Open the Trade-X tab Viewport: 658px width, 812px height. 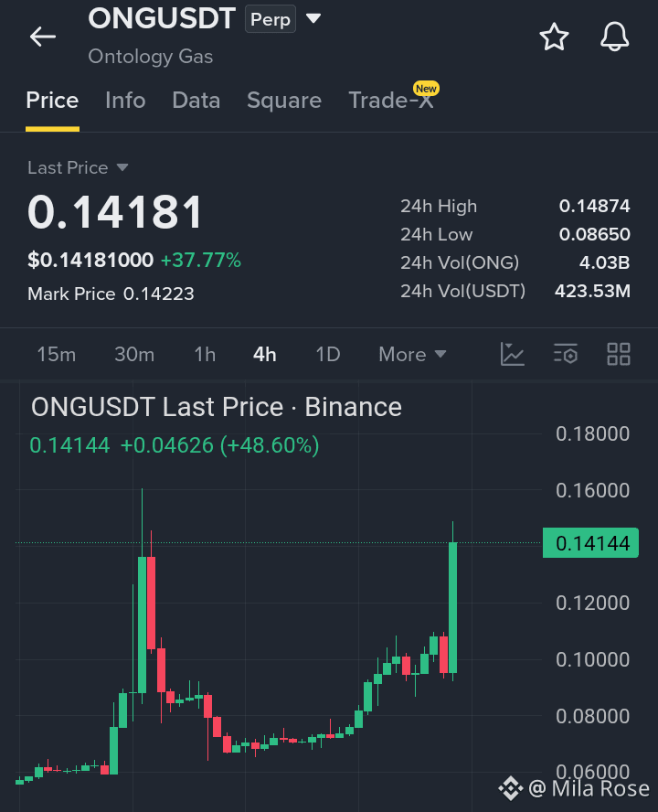click(391, 101)
